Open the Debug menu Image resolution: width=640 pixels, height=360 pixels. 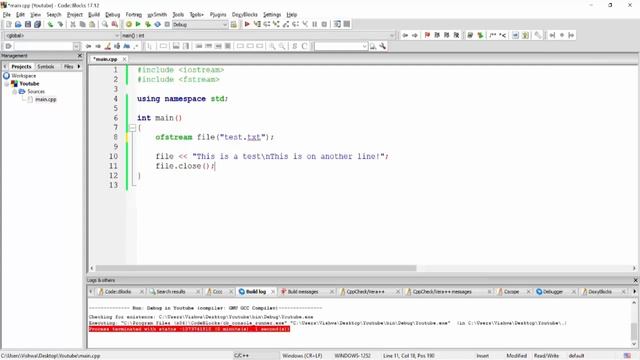tap(113, 14)
